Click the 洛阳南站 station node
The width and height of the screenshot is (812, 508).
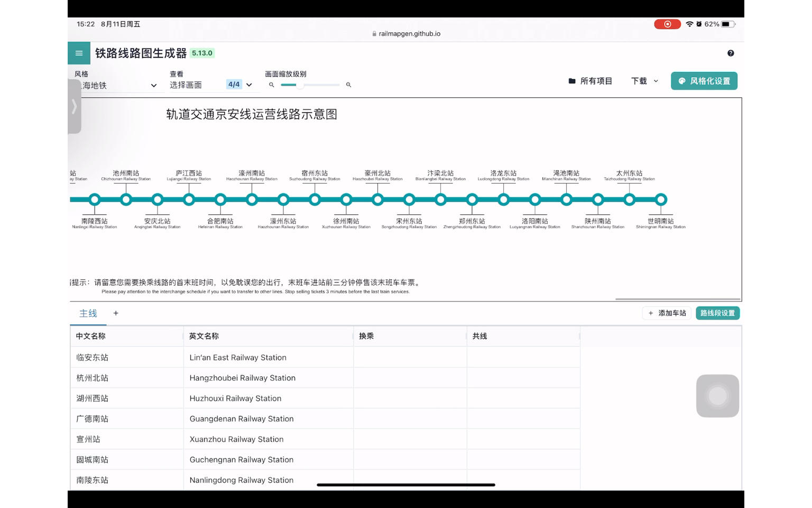pos(535,199)
